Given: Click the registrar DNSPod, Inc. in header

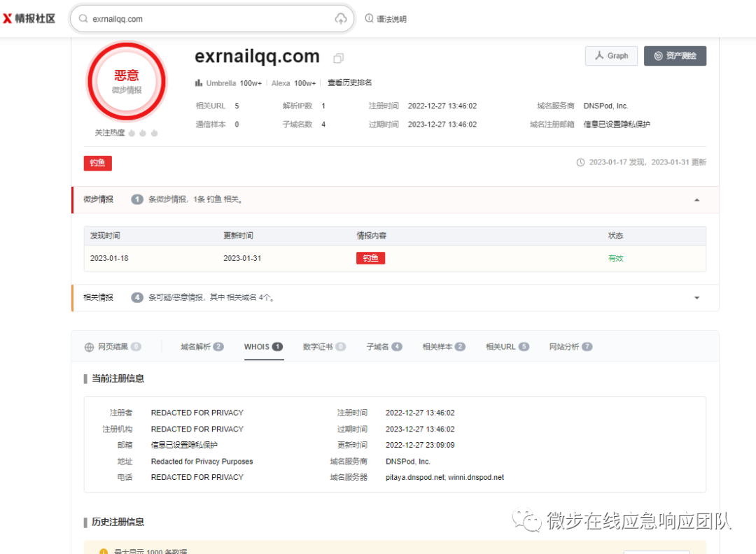Looking at the screenshot, I should click(606, 106).
